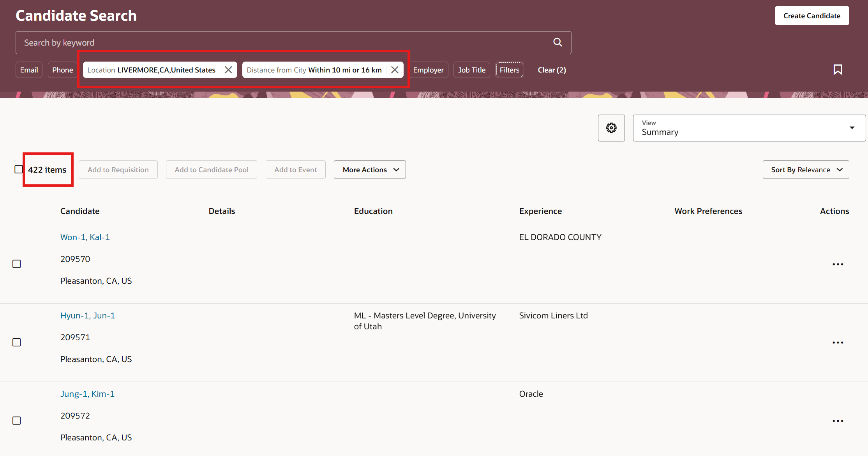868x456 pixels.
Task: Click the keyword search magnifier icon
Action: pos(557,42)
